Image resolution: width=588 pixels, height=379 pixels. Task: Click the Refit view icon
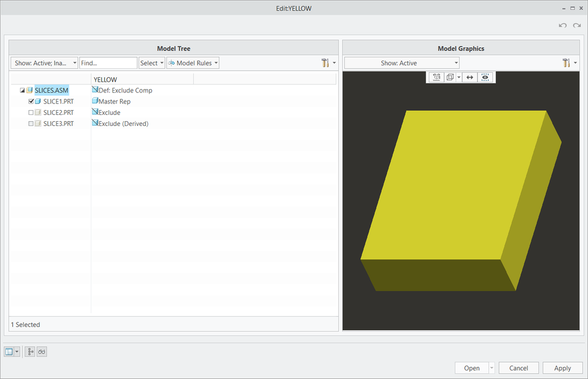click(437, 77)
